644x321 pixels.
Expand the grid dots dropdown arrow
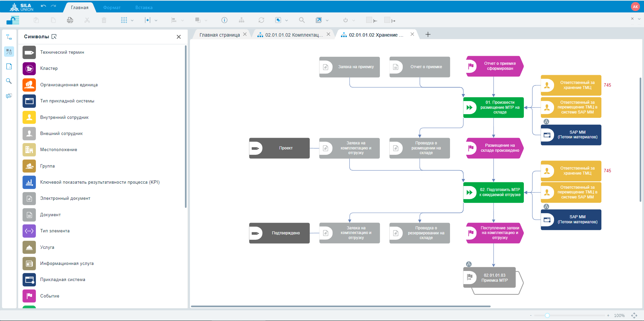[132, 20]
